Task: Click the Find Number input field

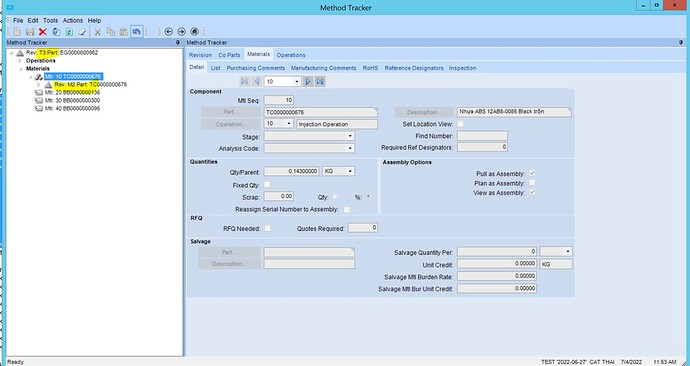Action: click(x=482, y=136)
